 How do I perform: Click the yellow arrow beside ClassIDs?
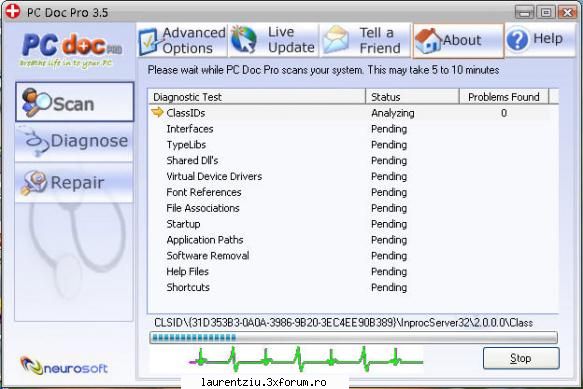[158, 112]
